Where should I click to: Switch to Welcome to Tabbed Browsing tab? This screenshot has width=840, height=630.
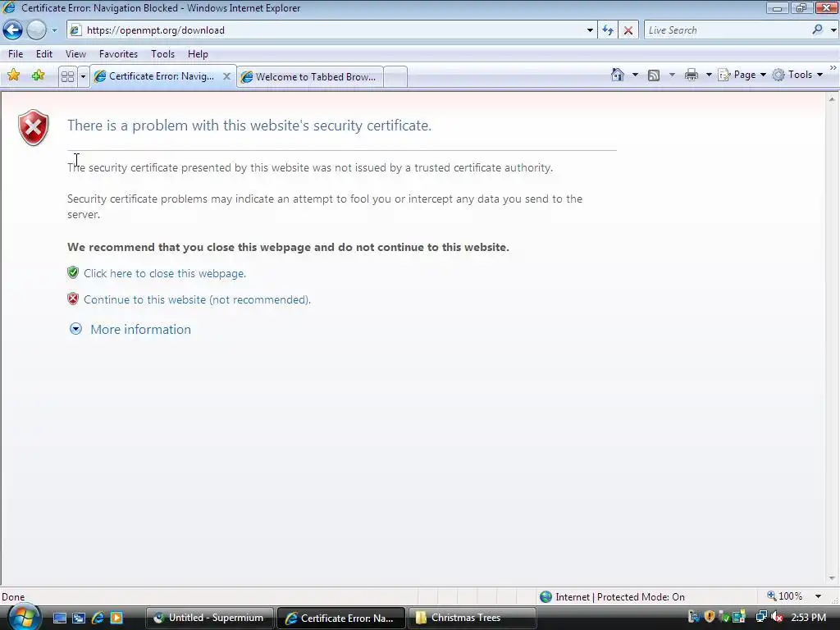(x=310, y=76)
